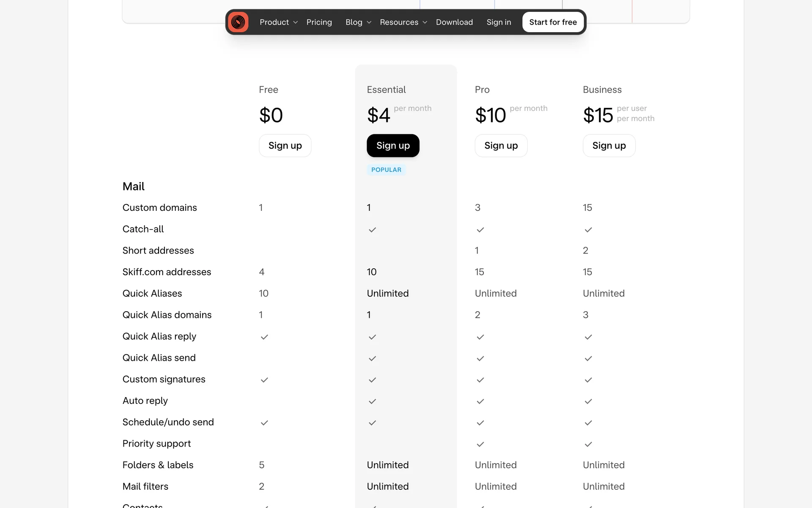
Task: Click the Sign in link
Action: [x=499, y=22]
